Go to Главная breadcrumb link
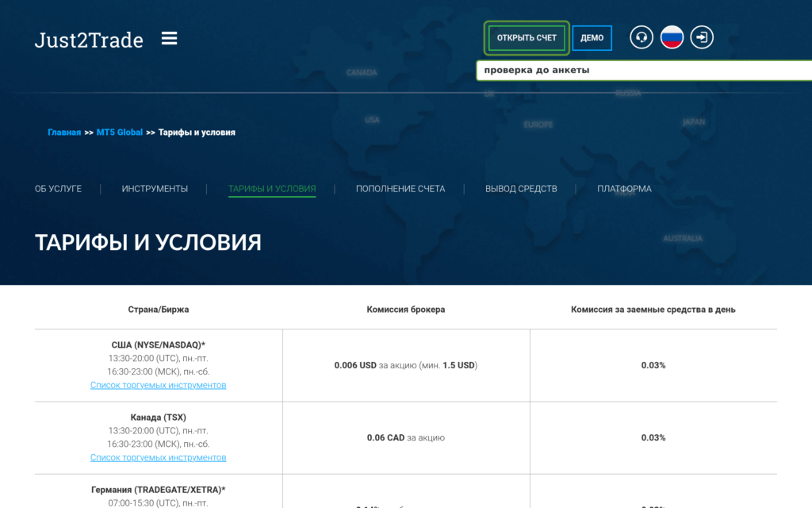The image size is (812, 508). (x=64, y=133)
